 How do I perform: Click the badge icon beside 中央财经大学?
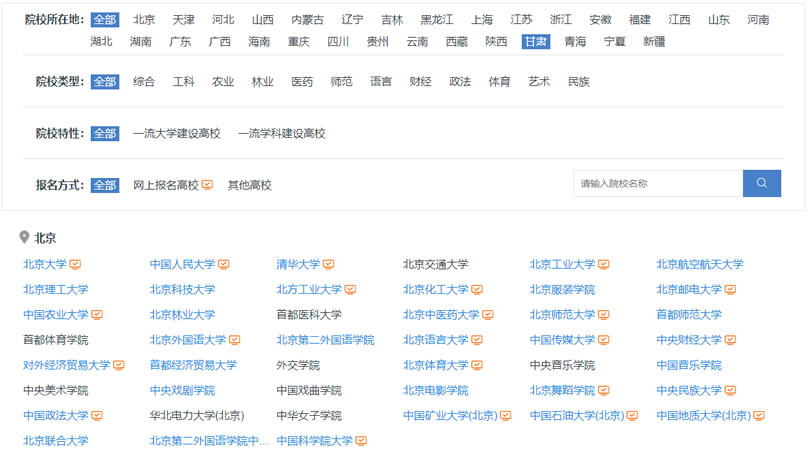730,339
